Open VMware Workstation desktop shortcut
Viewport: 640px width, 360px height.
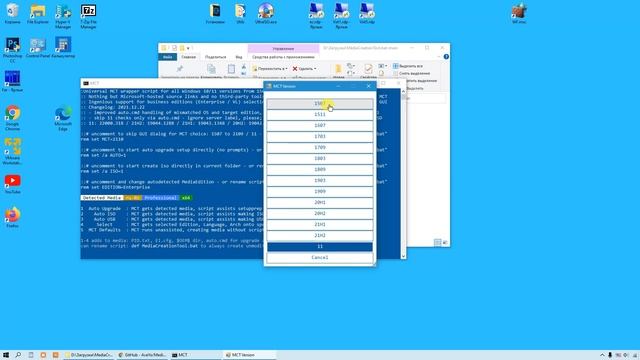12,151
